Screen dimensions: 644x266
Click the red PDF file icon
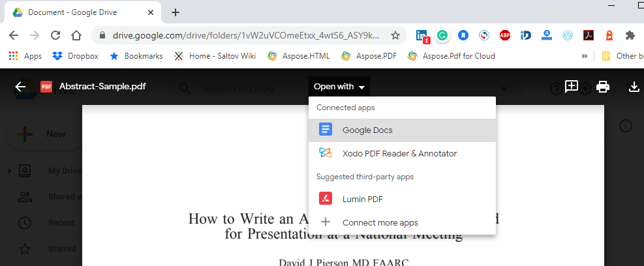46,87
